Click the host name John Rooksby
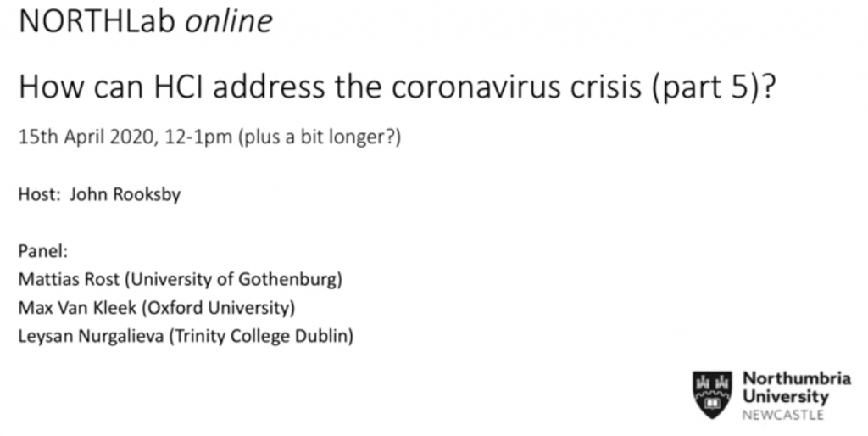868x436 pixels. pos(125,195)
